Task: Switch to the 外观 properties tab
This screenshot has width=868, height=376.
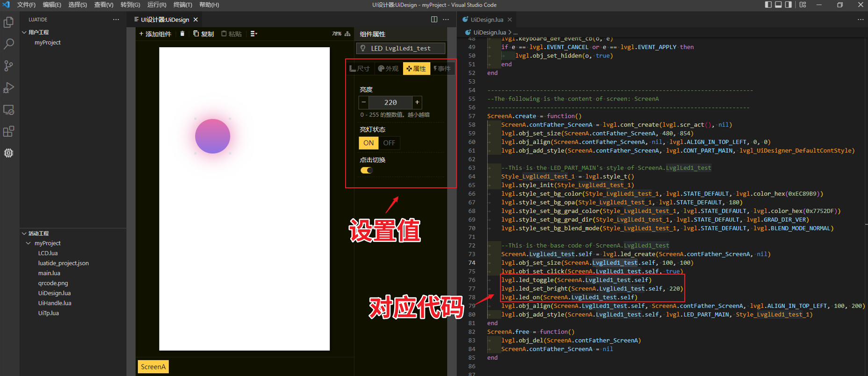Action: (x=388, y=69)
